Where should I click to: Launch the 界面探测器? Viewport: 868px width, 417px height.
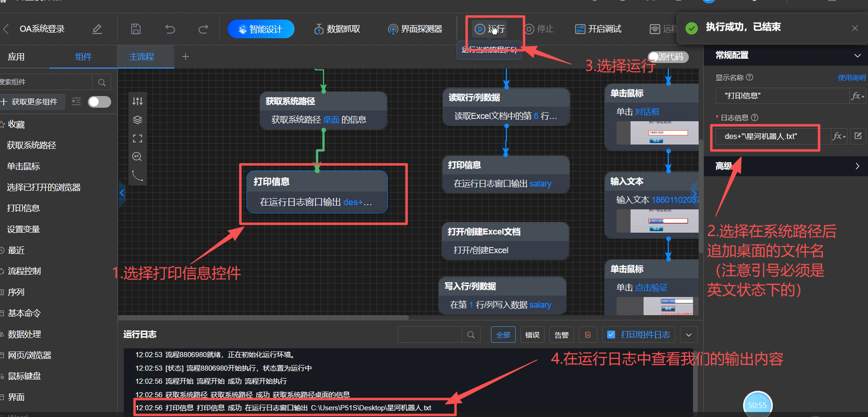[x=415, y=29]
